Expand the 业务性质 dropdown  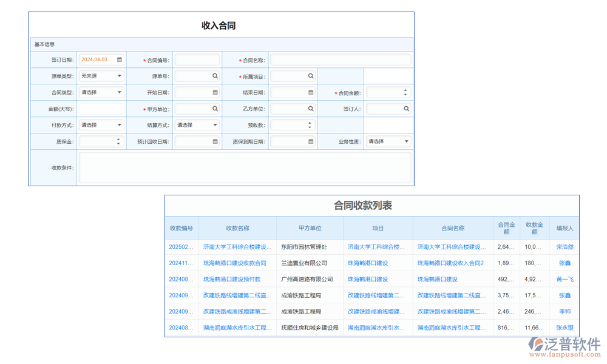pos(405,141)
